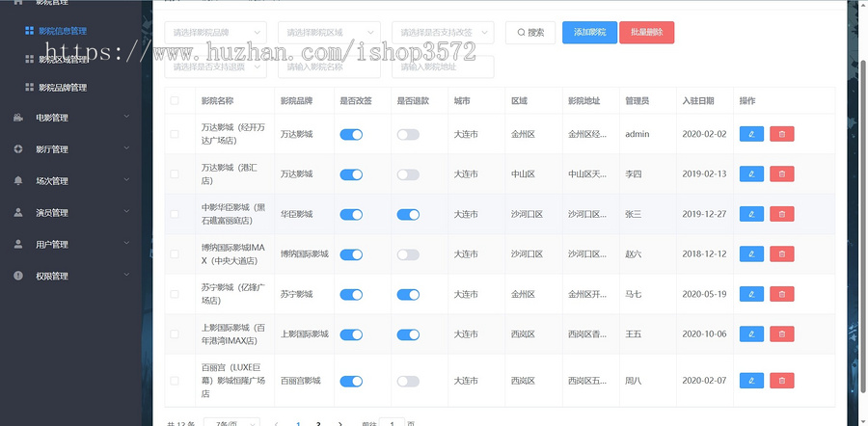Toggle 是否改签 for 万达影城（经开万达广场店）

pyautogui.click(x=351, y=134)
